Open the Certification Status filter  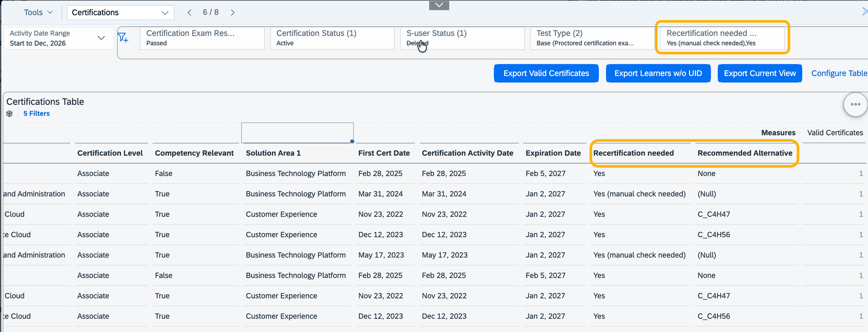tap(332, 38)
